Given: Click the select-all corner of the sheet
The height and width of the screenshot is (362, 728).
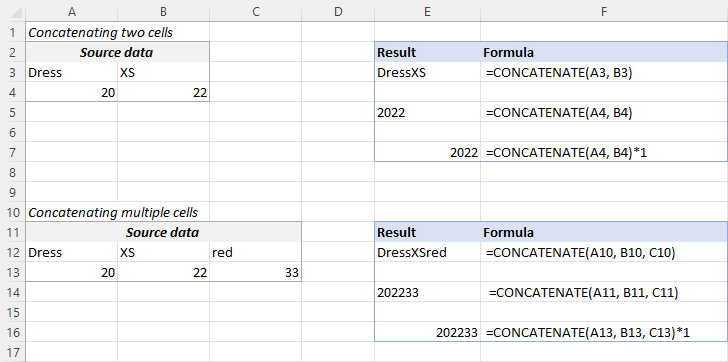Looking at the screenshot, I should [x=13, y=12].
